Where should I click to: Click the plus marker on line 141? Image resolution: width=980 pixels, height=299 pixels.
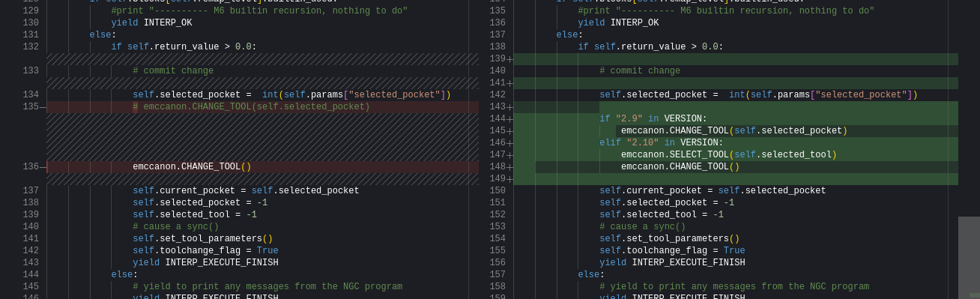tap(510, 83)
